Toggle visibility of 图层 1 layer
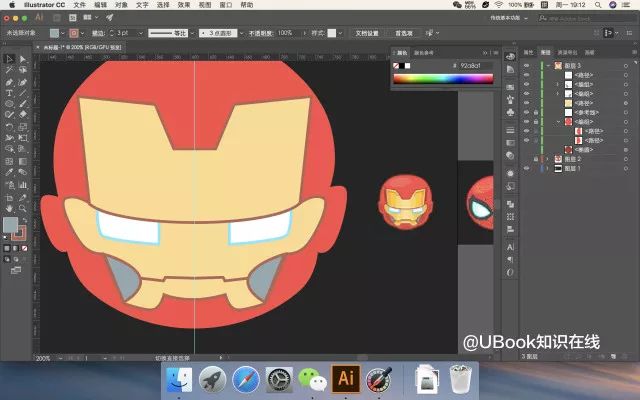 [527, 168]
